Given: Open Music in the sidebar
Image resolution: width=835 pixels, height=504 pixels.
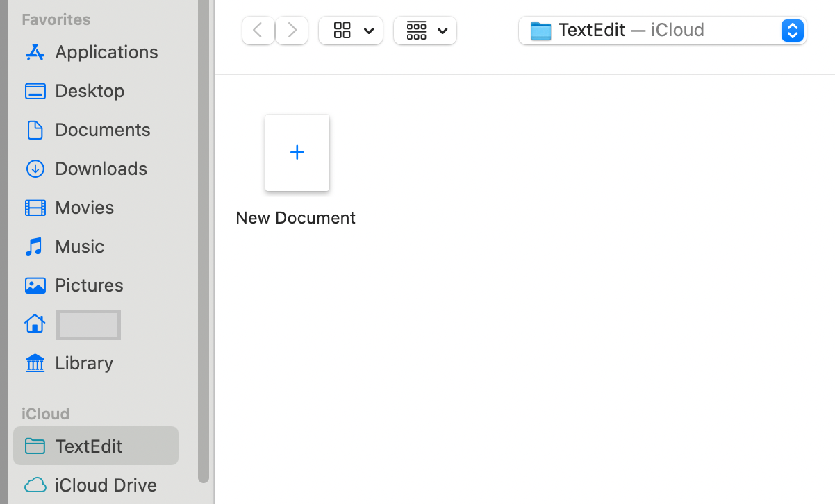Looking at the screenshot, I should click(x=96, y=246).
